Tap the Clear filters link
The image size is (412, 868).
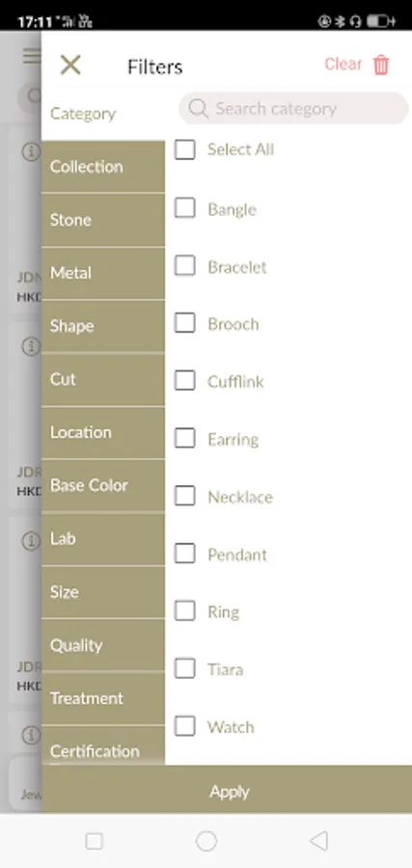tap(343, 65)
